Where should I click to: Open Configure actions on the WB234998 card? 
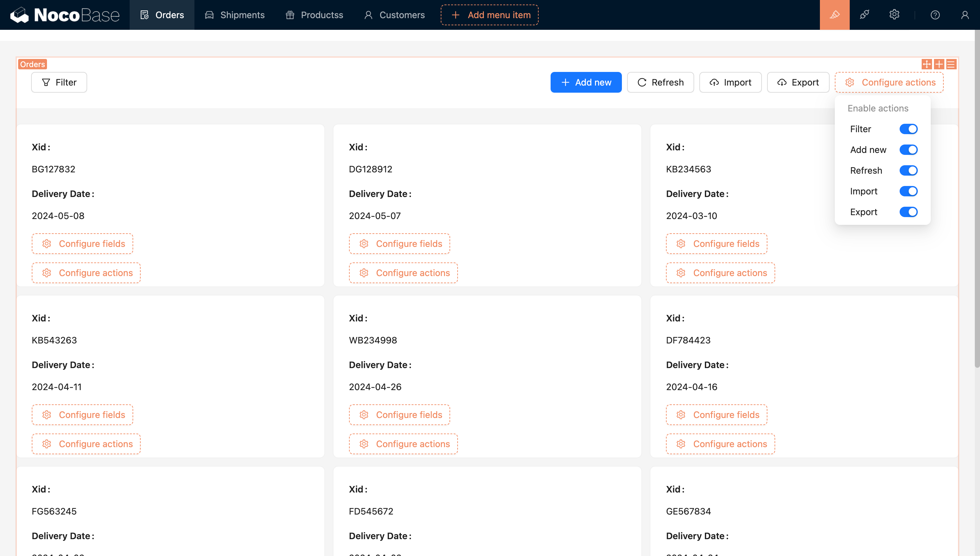[x=403, y=444]
